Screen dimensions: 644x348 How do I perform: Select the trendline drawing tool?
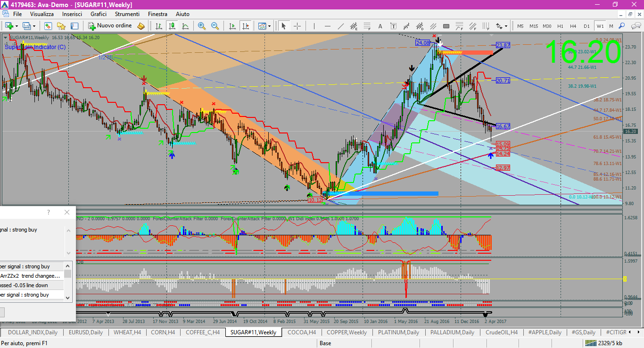point(340,26)
